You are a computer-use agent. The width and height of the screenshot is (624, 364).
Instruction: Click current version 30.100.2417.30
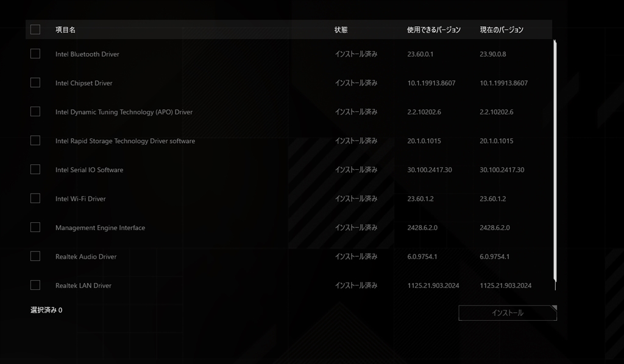[x=502, y=170]
